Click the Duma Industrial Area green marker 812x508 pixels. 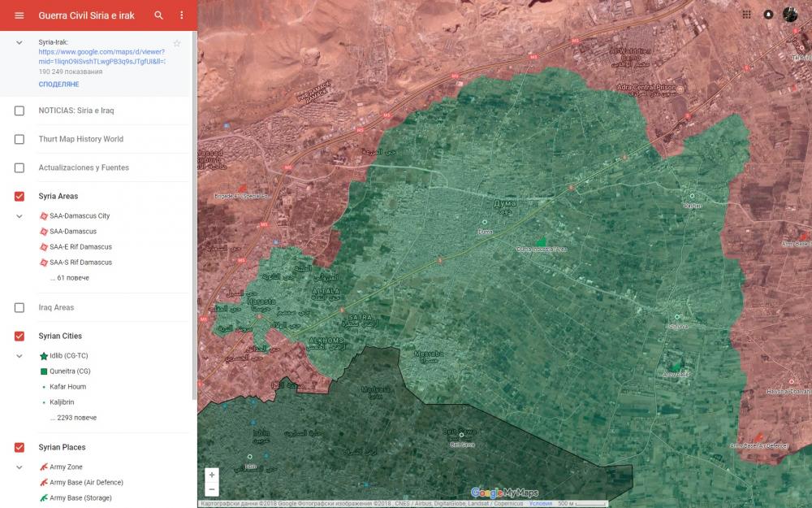[x=541, y=241]
